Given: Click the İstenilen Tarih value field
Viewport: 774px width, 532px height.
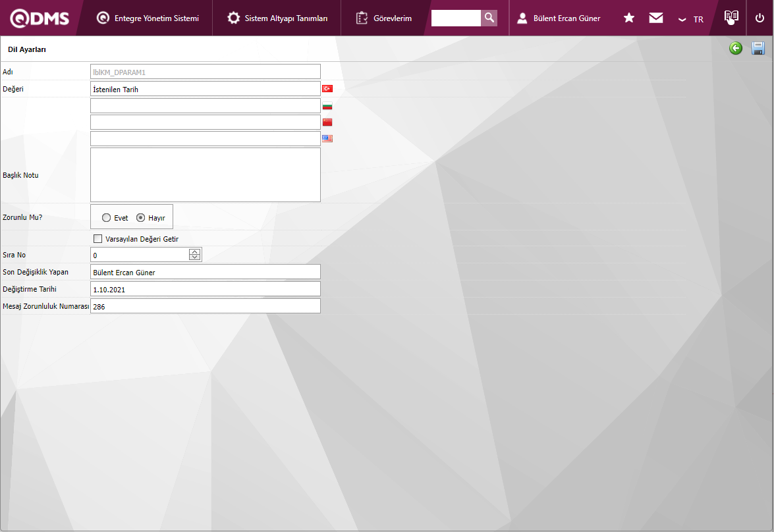Looking at the screenshot, I should coord(206,89).
